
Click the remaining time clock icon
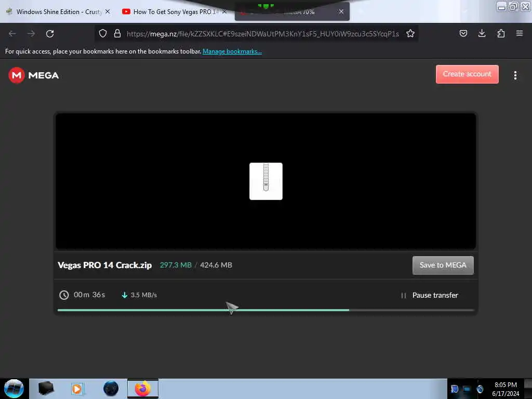(x=64, y=295)
